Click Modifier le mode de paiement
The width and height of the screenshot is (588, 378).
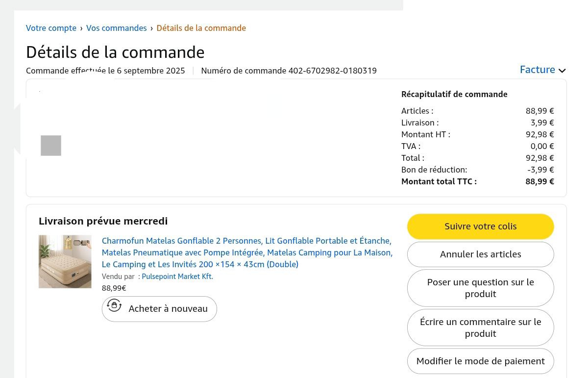[480, 361]
